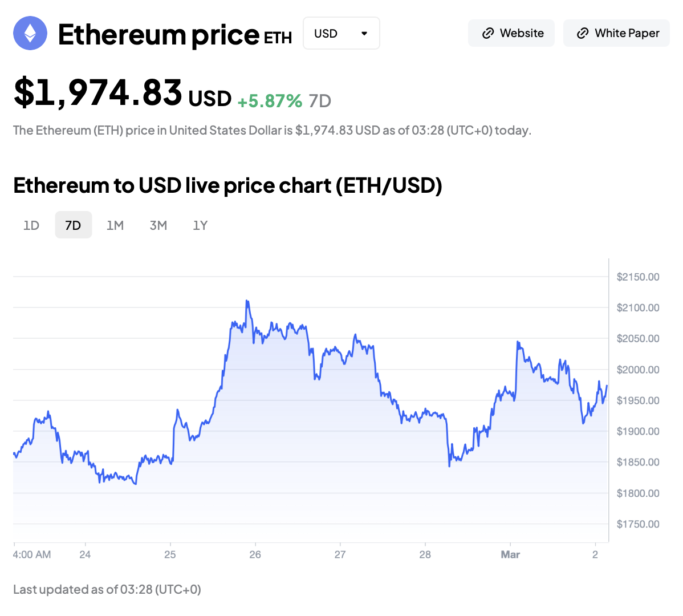This screenshot has height=616, width=683.
Task: Show the 1Y price chart
Action: 200,225
